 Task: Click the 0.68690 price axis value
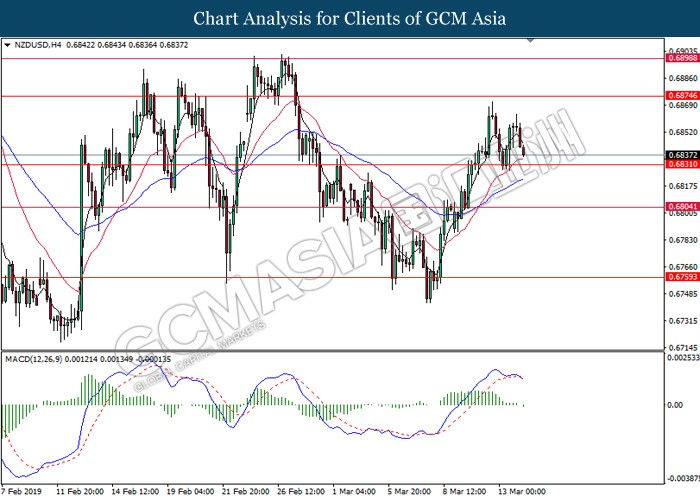[x=683, y=105]
